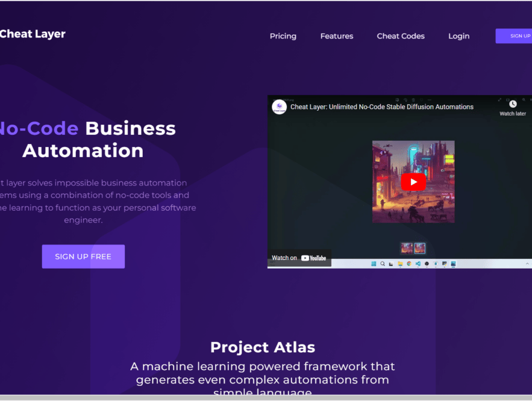The width and height of the screenshot is (532, 401).
Task: Save the video with Watch later clock icon
Action: (513, 104)
